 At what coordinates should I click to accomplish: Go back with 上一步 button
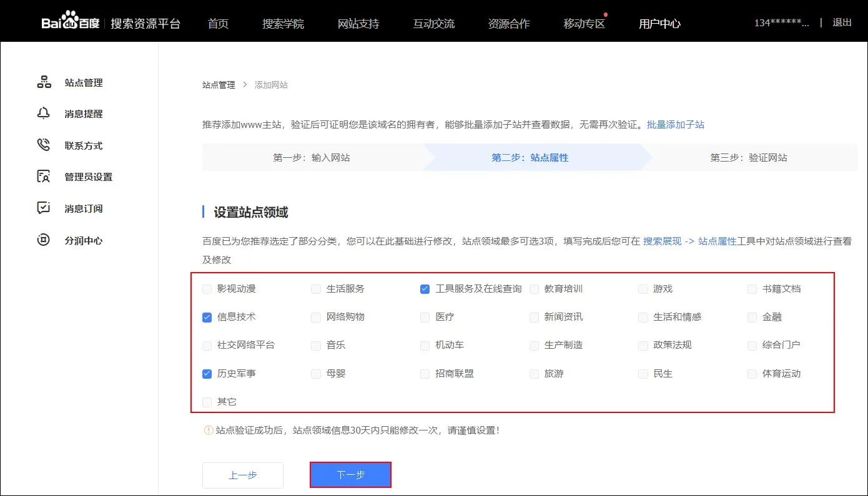(x=243, y=475)
